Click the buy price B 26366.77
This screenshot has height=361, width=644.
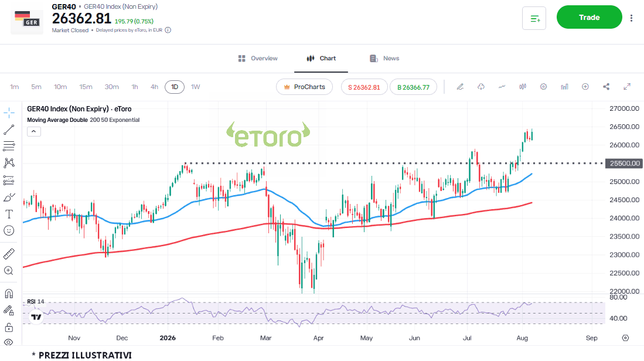coord(413,87)
